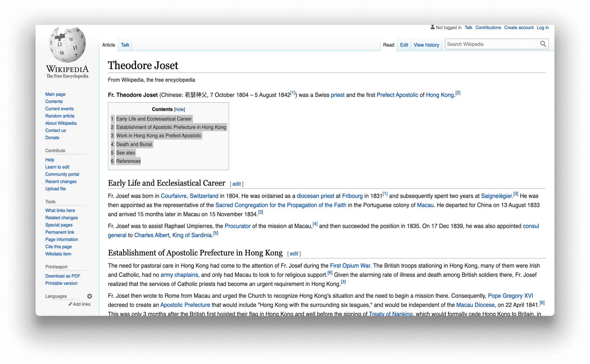Image resolution: width=590 pixels, height=364 pixels.
Task: Click Permanent link
Action: click(60, 232)
